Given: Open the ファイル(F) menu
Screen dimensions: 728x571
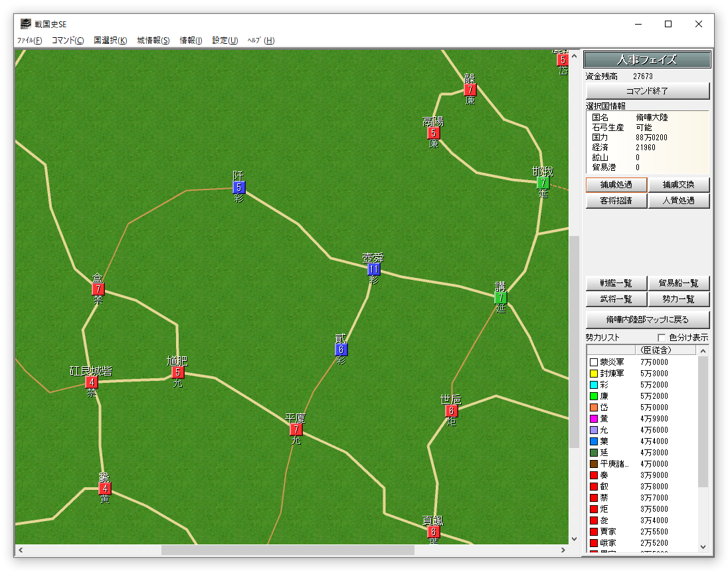Looking at the screenshot, I should tap(29, 41).
